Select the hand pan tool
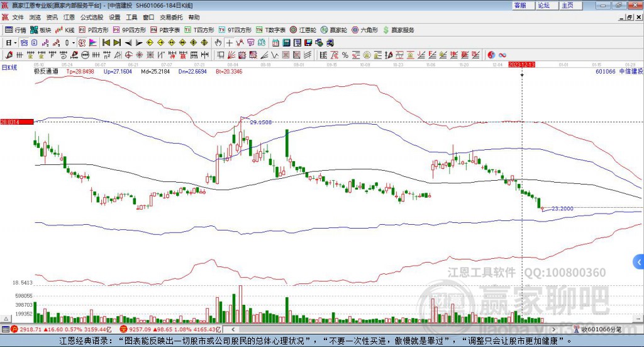The image size is (644, 347). pyautogui.click(x=218, y=43)
